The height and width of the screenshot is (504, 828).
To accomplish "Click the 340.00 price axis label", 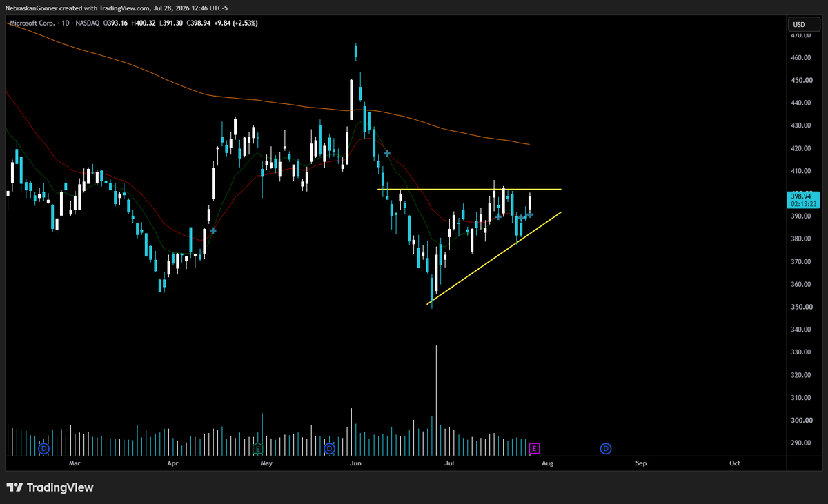I will click(x=800, y=330).
